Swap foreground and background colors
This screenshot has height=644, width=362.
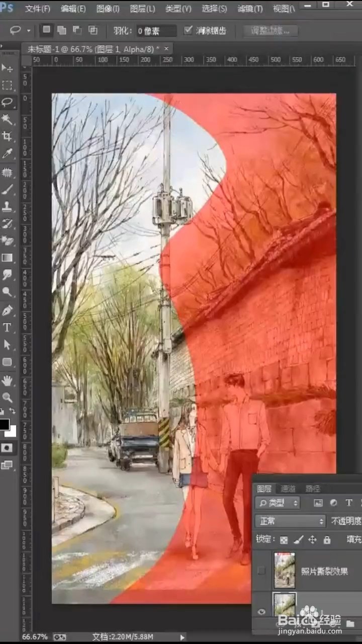[x=12, y=411]
